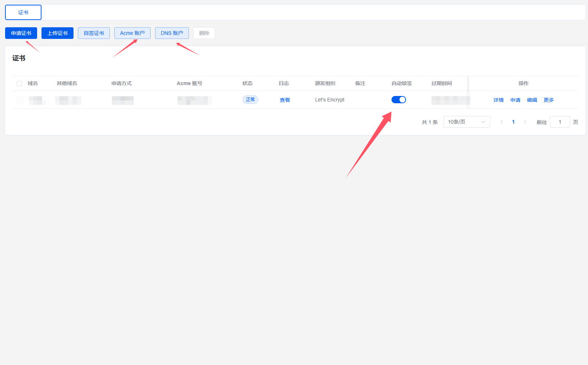Expand the 更多 actions menu
588x365 pixels.
pos(549,100)
